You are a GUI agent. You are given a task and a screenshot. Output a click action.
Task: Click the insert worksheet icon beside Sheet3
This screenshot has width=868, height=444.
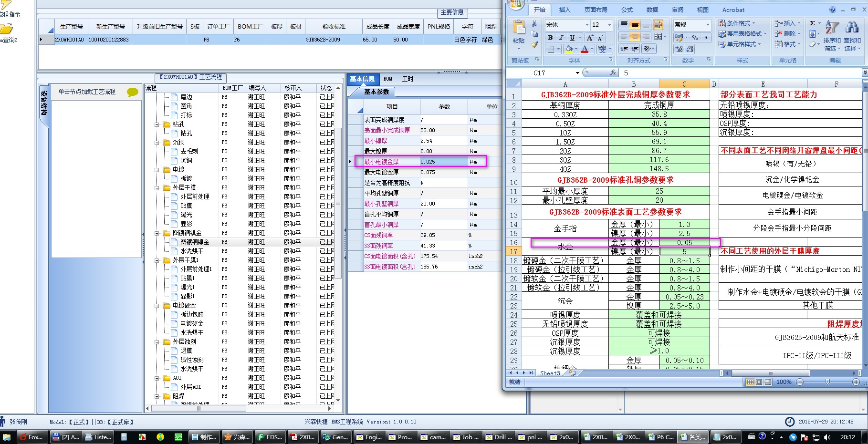point(572,373)
